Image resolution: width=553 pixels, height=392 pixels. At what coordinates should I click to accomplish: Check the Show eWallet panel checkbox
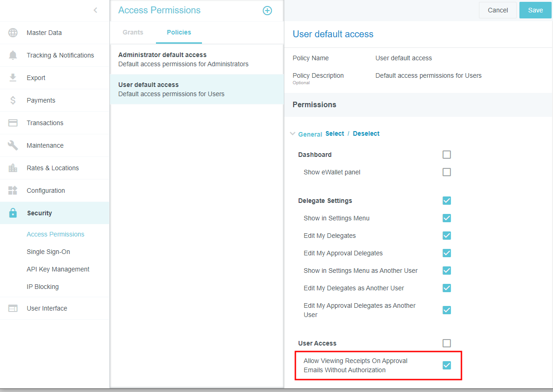tap(446, 172)
